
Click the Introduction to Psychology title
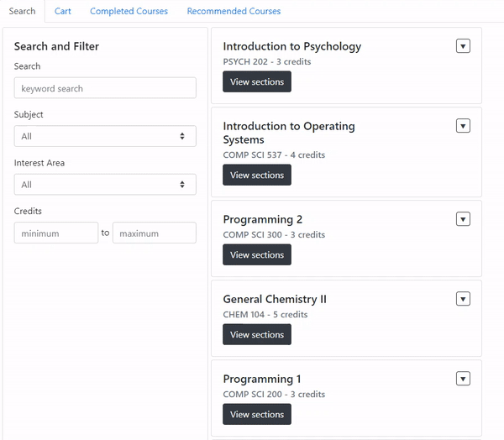(291, 47)
